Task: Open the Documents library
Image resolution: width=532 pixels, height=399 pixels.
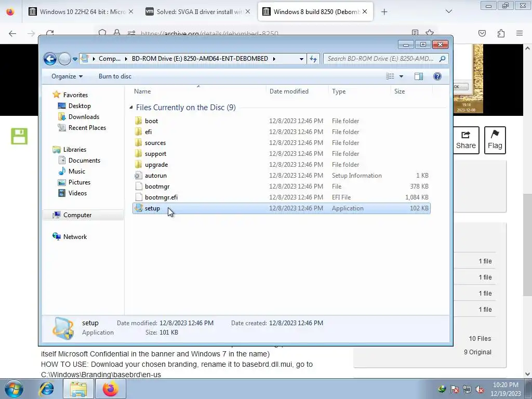Action: (x=79, y=161)
